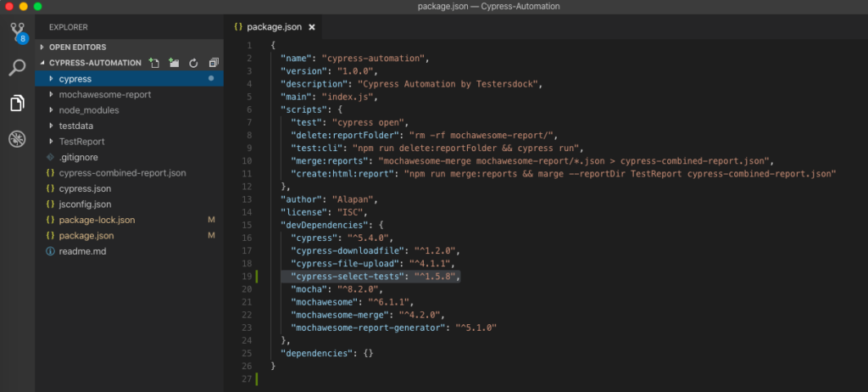Click the "merge:reports" script key
The height and width of the screenshot is (392, 868).
pos(330,161)
